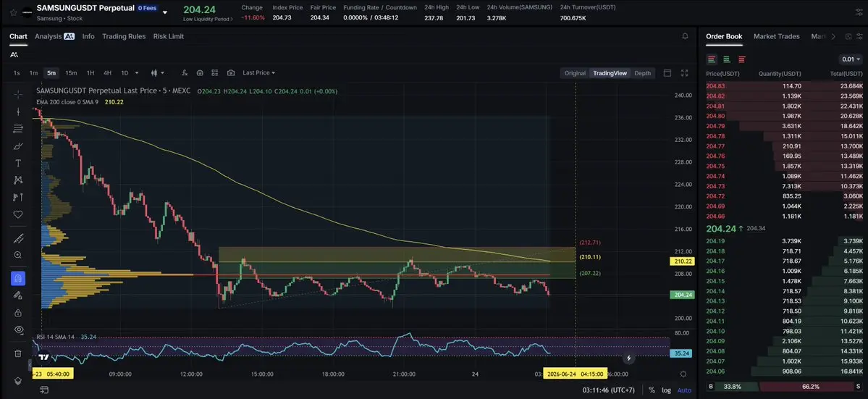Open the Fibonacci lines tool
The width and height of the screenshot is (868, 399).
pos(17,129)
